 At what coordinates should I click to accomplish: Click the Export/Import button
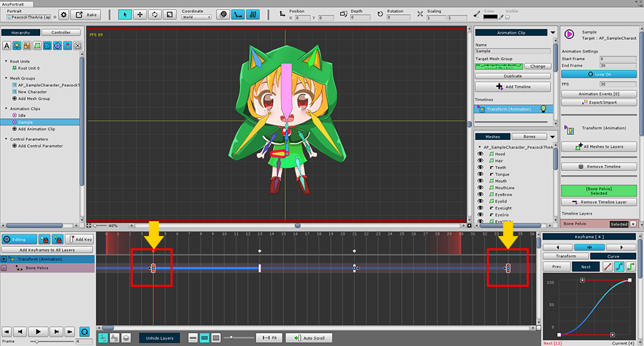pos(599,102)
